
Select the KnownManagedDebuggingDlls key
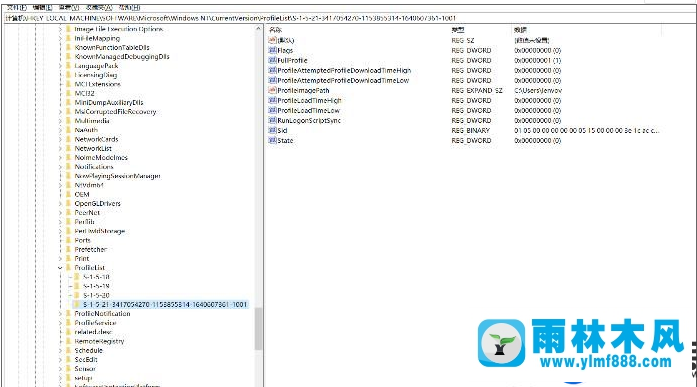point(122,56)
